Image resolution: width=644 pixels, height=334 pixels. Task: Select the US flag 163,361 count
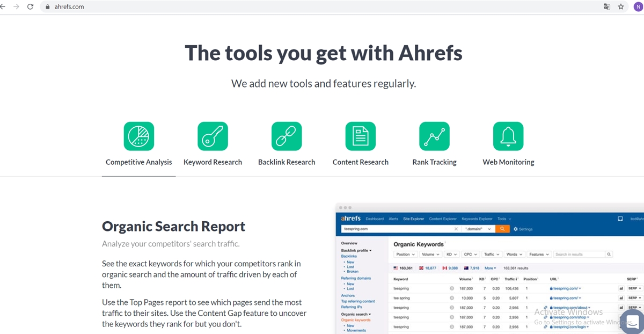point(403,268)
